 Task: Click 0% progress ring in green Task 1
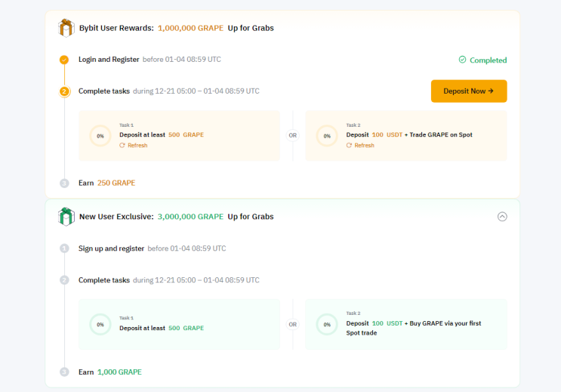(x=100, y=324)
